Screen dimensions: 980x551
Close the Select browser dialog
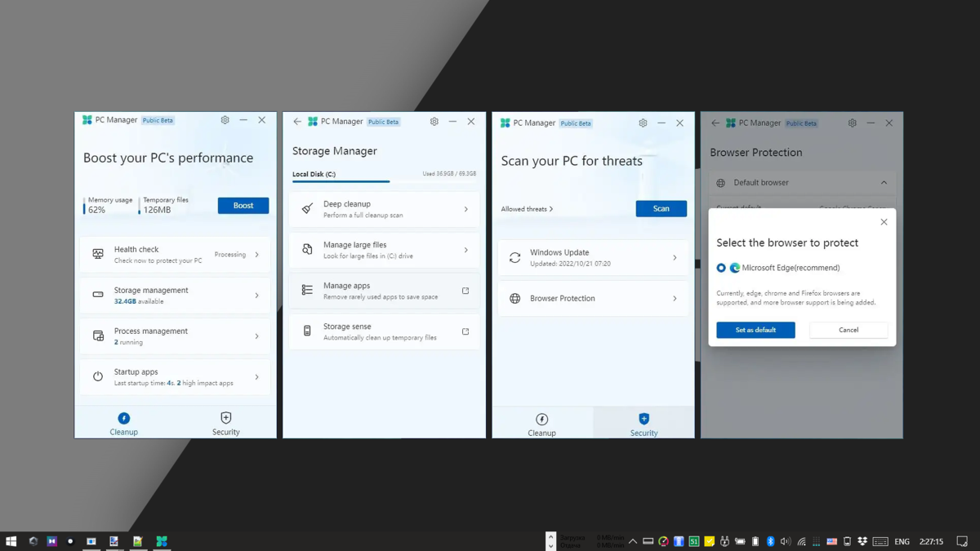(x=884, y=222)
